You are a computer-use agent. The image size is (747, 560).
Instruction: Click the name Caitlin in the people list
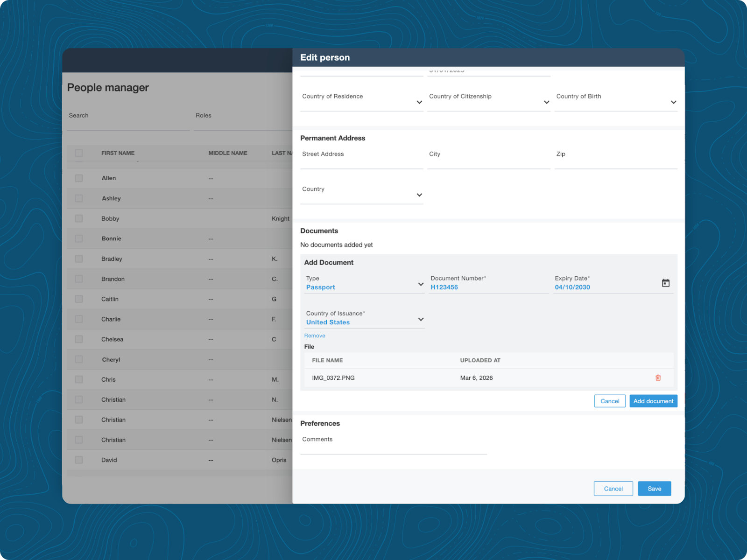point(110,299)
